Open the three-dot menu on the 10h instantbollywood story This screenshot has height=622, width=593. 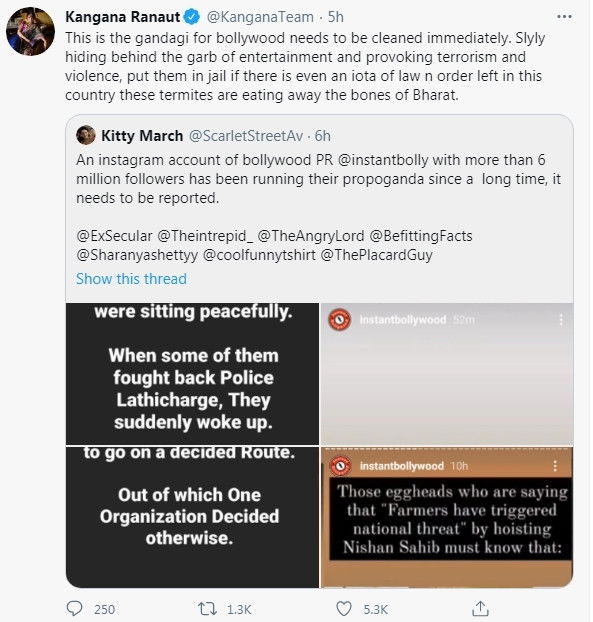click(x=555, y=466)
